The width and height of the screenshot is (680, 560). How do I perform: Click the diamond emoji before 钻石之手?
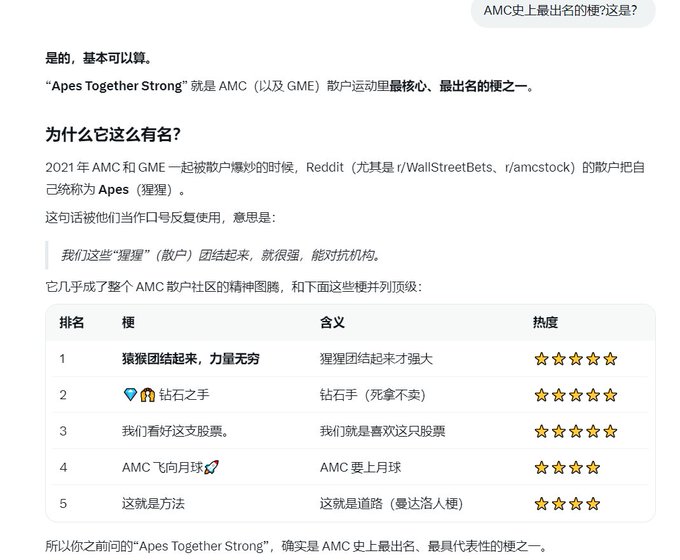click(x=130, y=395)
